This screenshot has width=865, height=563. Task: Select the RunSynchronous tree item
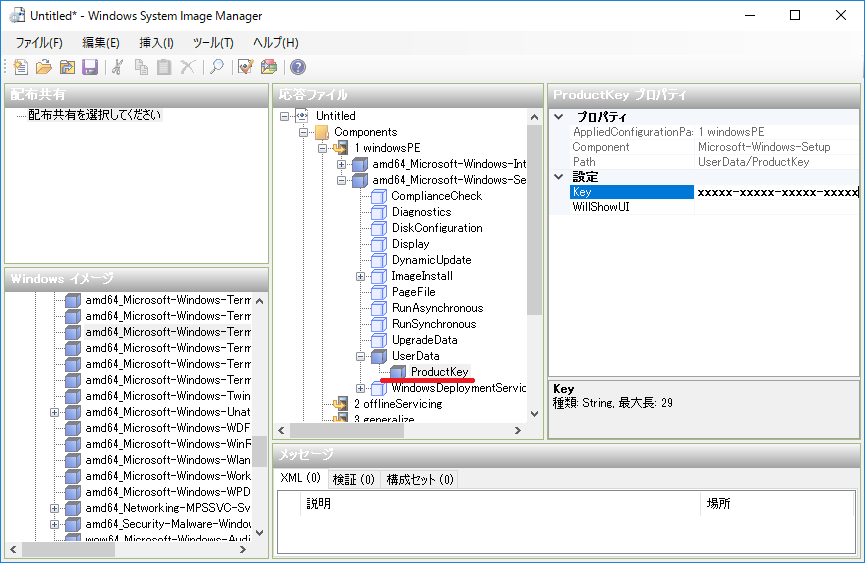click(x=434, y=324)
